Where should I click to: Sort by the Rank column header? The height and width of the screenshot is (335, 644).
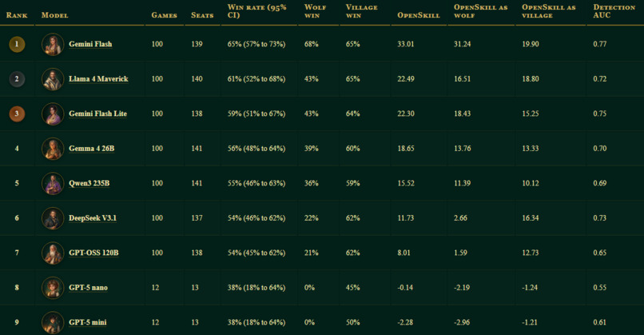tap(17, 15)
